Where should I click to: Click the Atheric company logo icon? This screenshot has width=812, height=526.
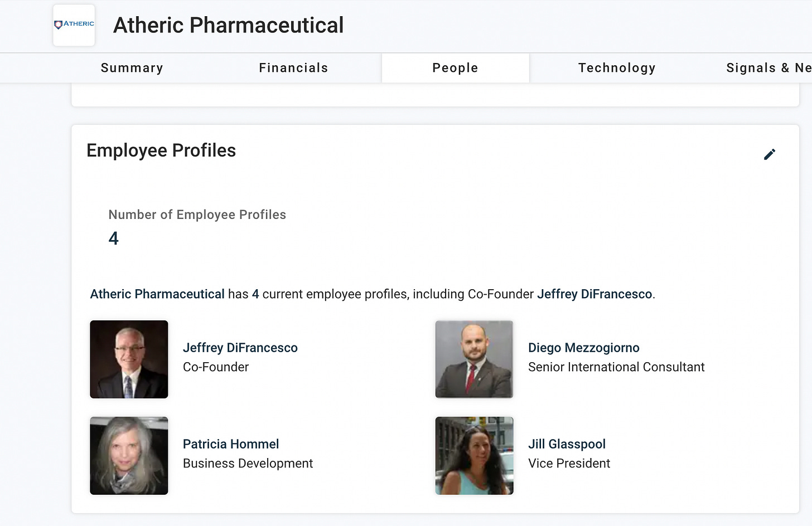74,25
